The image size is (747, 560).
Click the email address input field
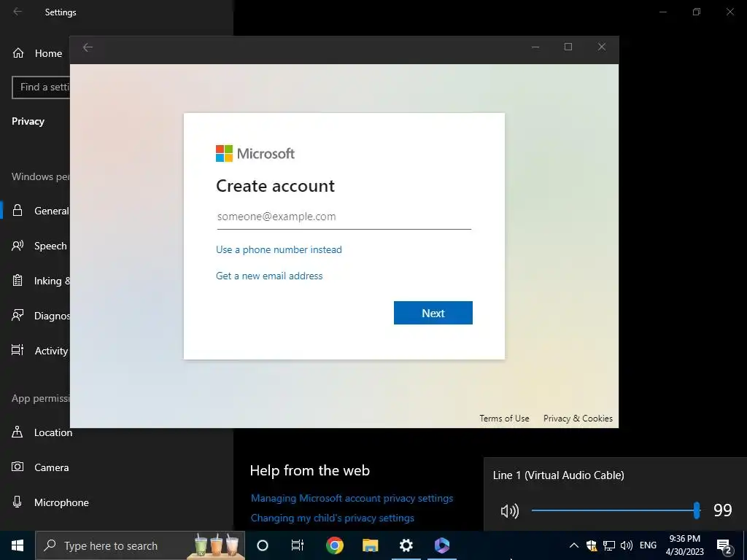click(x=344, y=217)
